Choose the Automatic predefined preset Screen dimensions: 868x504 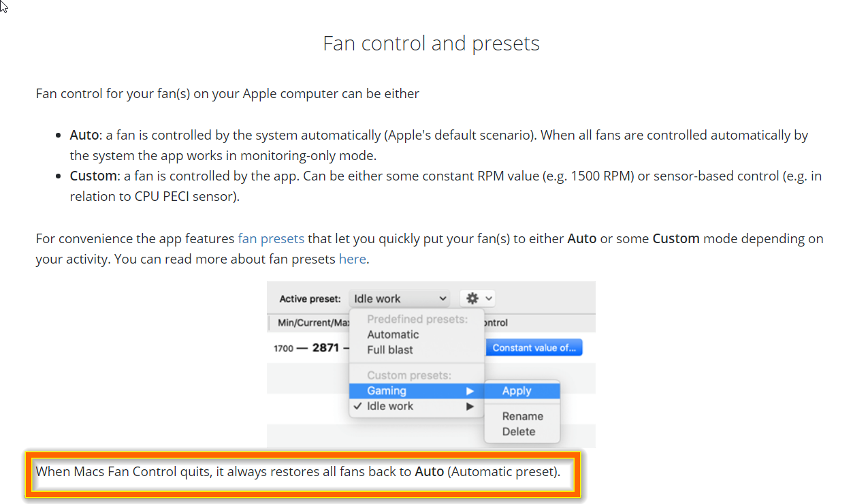click(x=393, y=334)
